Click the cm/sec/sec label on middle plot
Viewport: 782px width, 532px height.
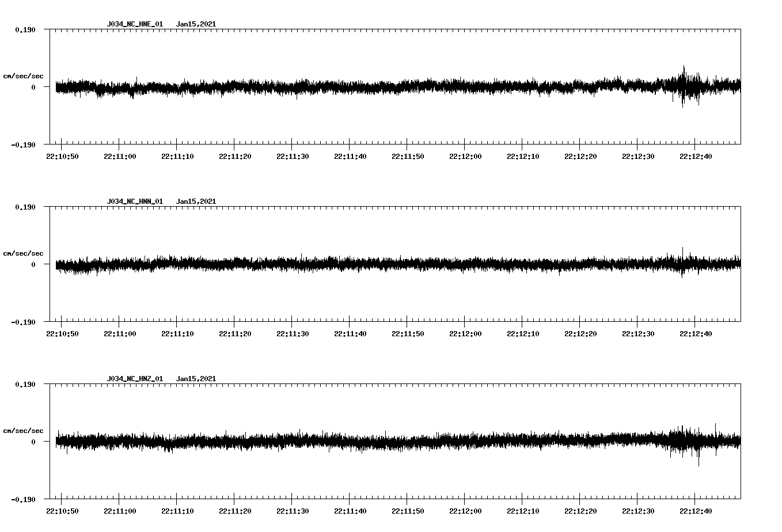(24, 253)
